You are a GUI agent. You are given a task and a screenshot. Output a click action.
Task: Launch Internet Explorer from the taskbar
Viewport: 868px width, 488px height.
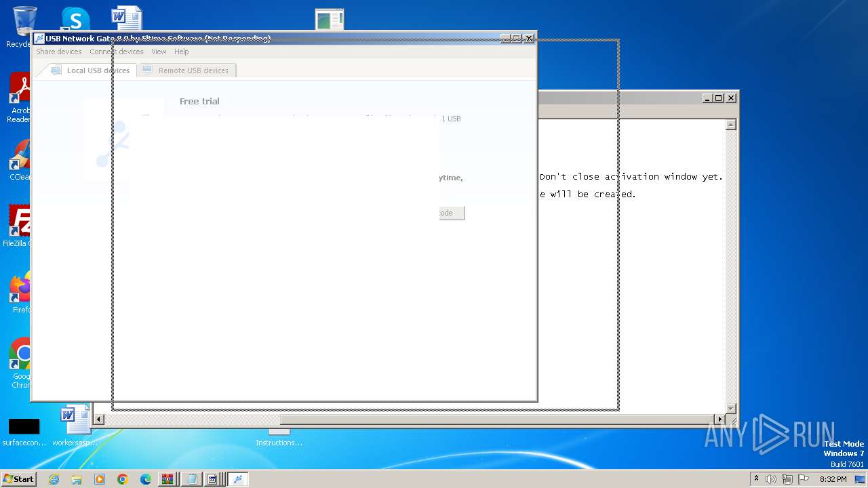pos(54,479)
